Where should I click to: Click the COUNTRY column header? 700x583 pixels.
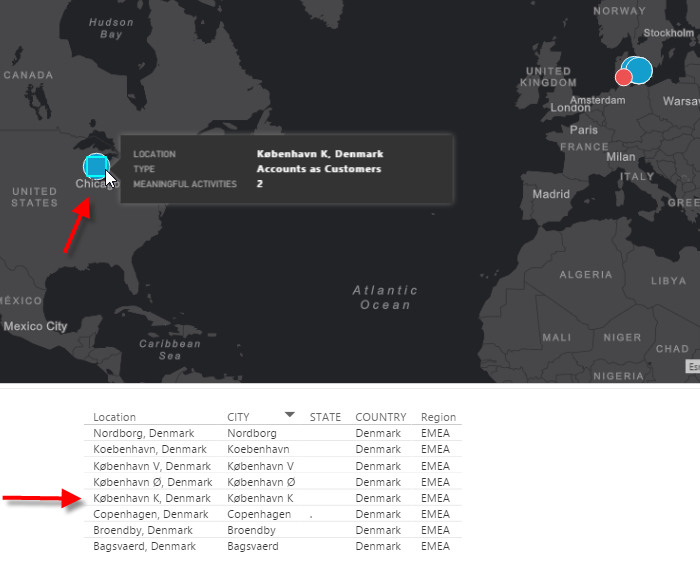381,417
